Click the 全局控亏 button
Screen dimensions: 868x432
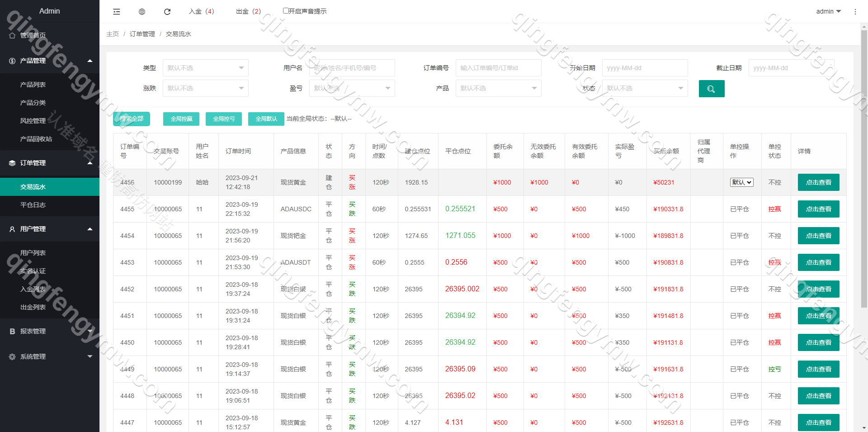pyautogui.click(x=224, y=119)
